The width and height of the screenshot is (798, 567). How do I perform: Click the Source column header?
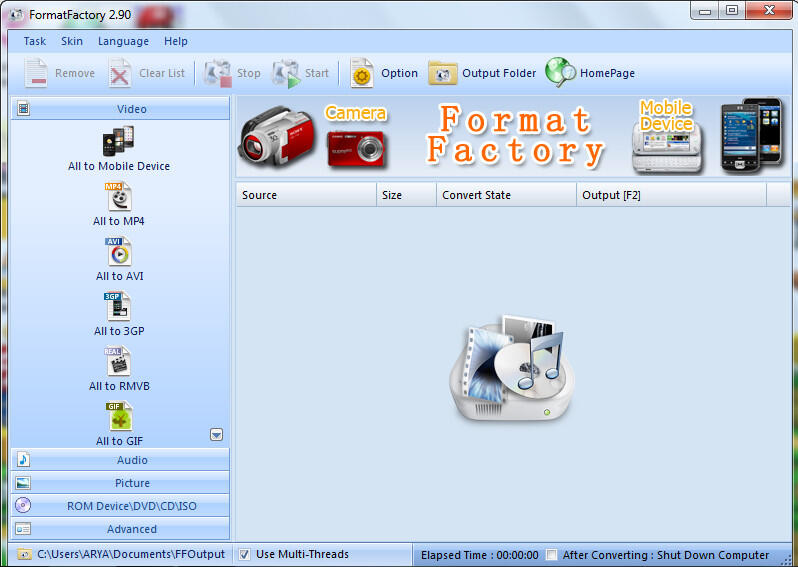tap(305, 195)
